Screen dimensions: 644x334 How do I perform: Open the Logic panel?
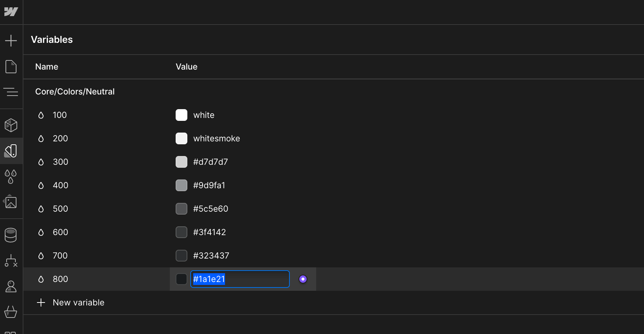tap(11, 261)
